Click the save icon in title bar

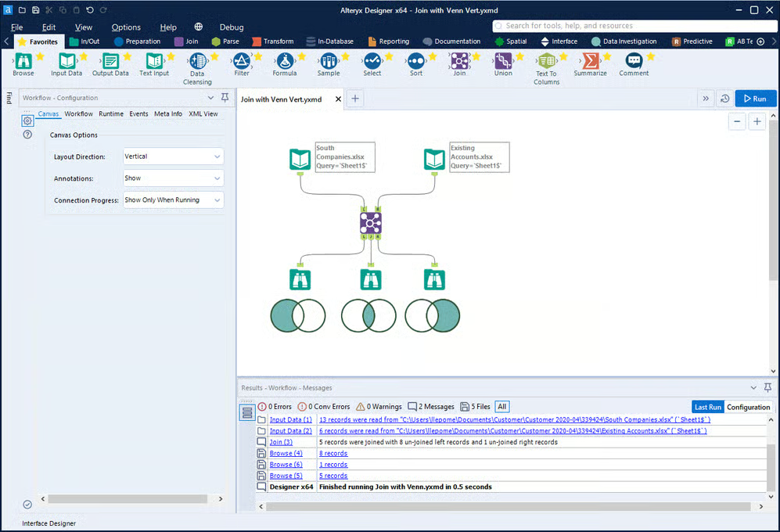tap(35, 10)
